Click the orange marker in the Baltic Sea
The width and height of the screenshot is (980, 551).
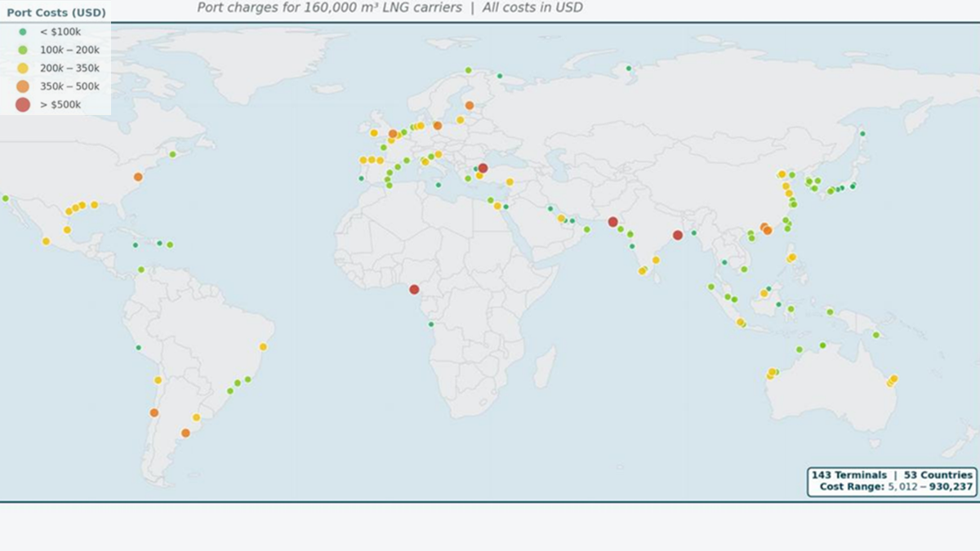pyautogui.click(x=470, y=104)
